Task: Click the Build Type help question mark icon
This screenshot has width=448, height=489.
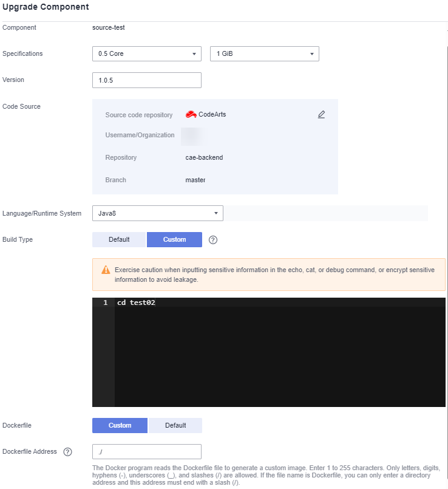Action: click(212, 239)
